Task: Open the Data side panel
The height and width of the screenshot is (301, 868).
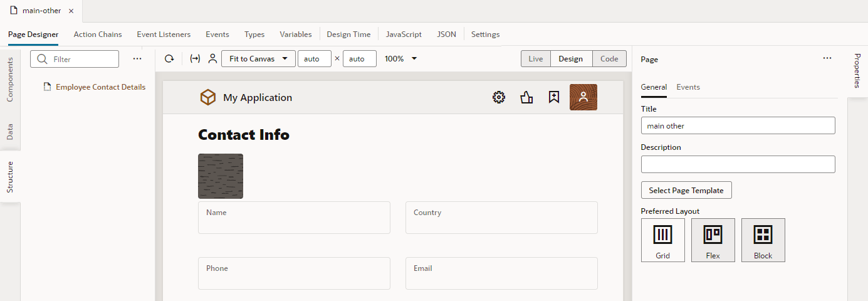Action: pyautogui.click(x=10, y=131)
